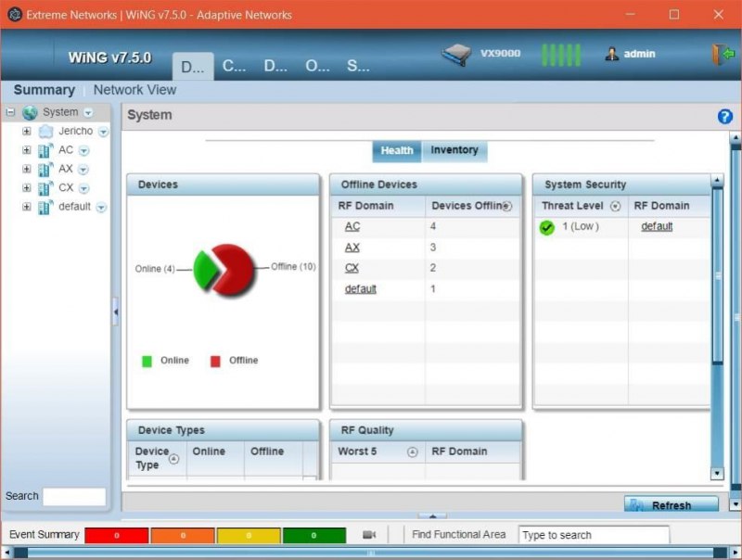This screenshot has height=560, width=742.
Task: Select the first D... main tab
Action: pyautogui.click(x=193, y=66)
